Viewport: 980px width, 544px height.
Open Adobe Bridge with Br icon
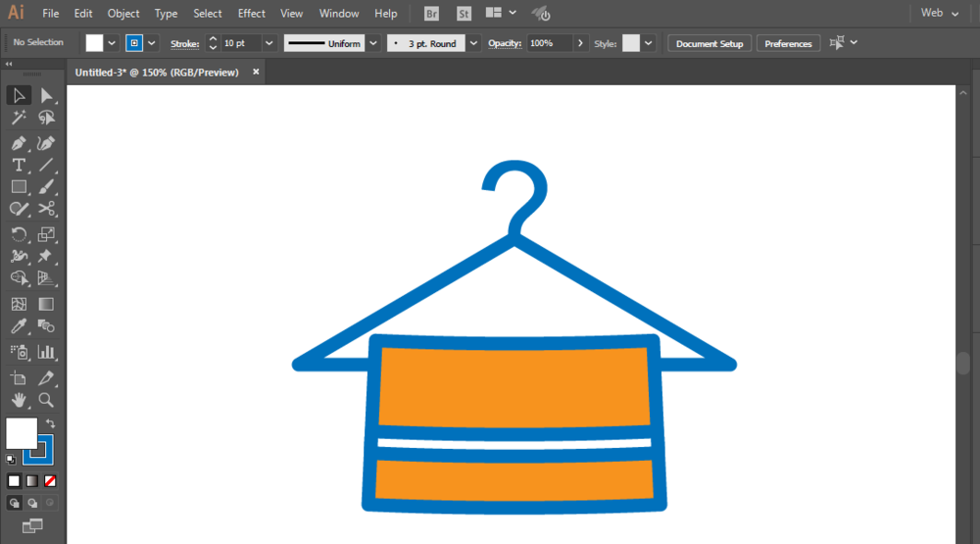[x=431, y=14]
